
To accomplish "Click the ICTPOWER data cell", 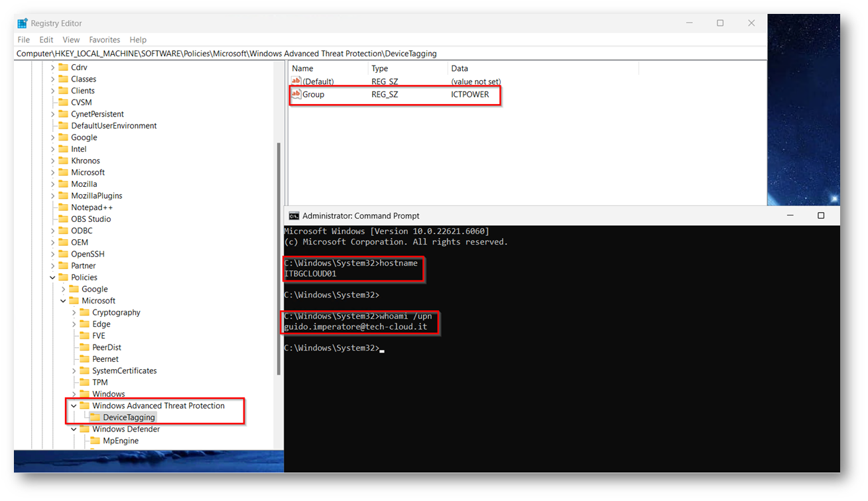I will point(470,94).
